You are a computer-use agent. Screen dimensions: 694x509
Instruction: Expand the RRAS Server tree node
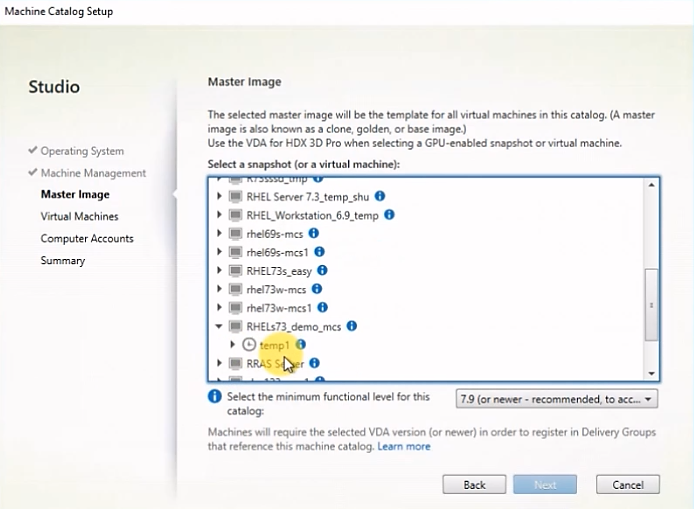220,363
